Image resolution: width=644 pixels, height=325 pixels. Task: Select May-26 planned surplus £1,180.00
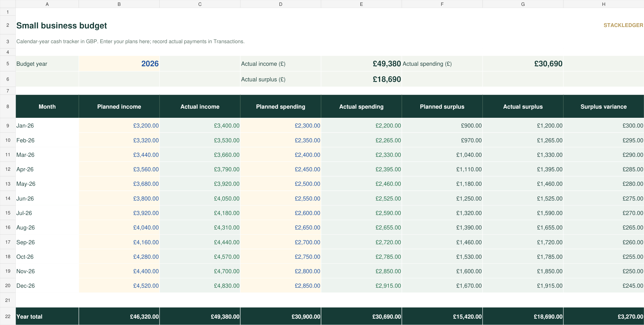point(442,184)
